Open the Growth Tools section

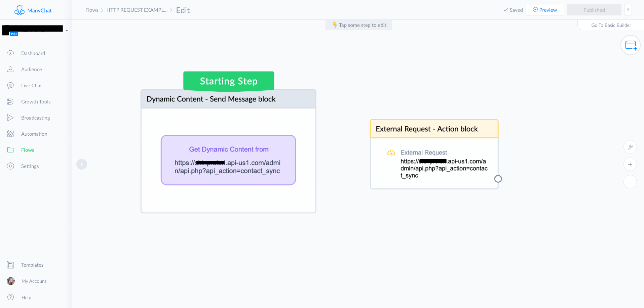tap(36, 101)
